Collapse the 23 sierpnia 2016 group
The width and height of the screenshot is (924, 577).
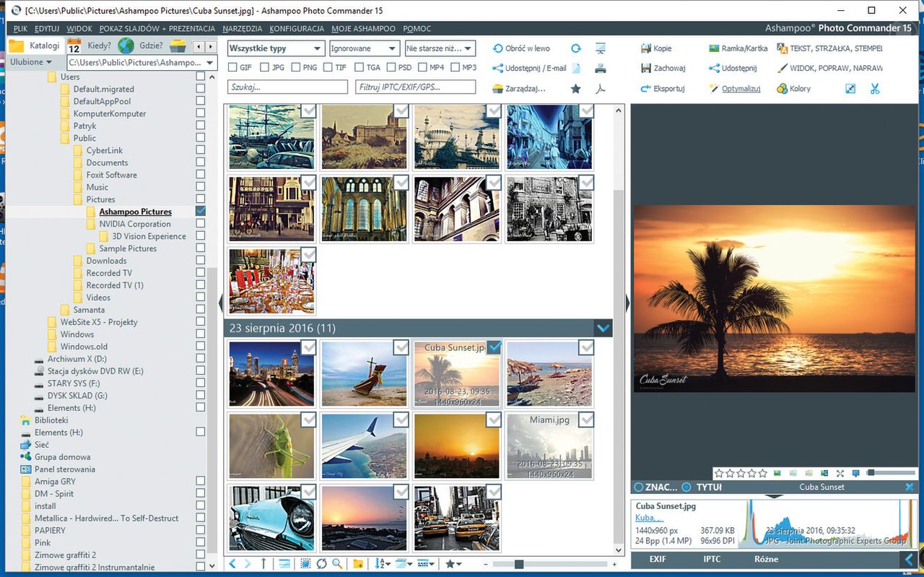point(603,328)
